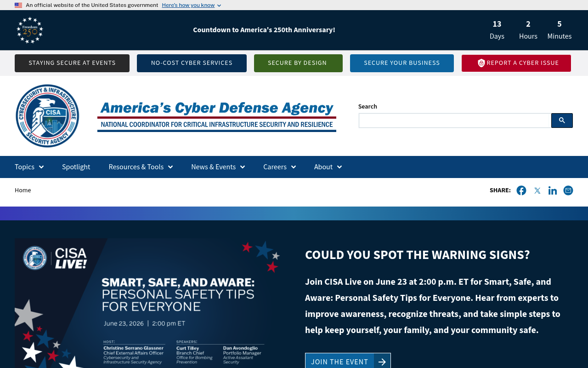
Task: Focus the Search input field
Action: pos(455,121)
